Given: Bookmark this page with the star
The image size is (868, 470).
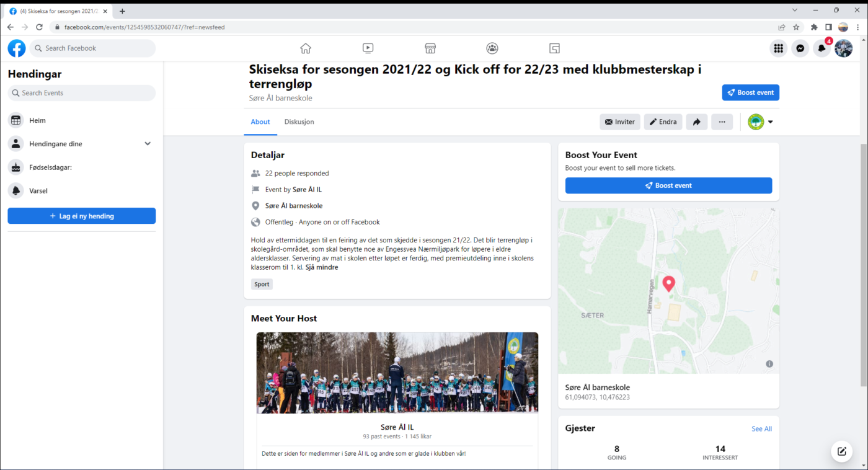Looking at the screenshot, I should tap(796, 27).
